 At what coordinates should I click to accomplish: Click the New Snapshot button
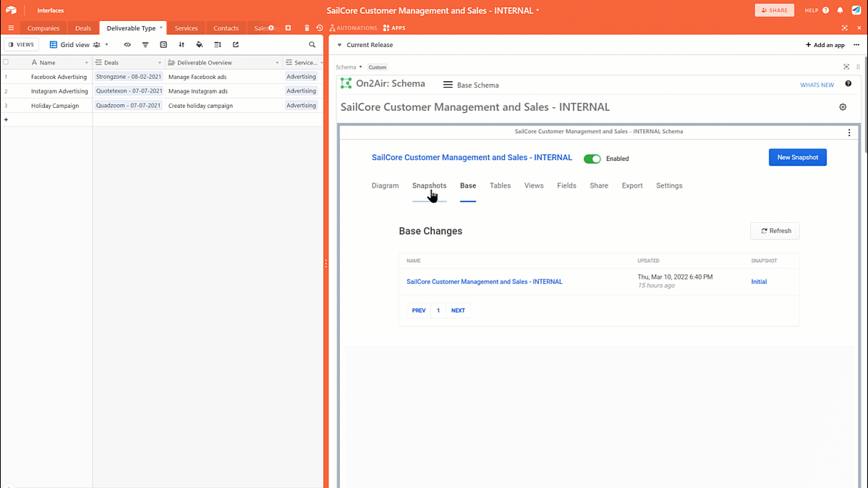pyautogui.click(x=797, y=157)
